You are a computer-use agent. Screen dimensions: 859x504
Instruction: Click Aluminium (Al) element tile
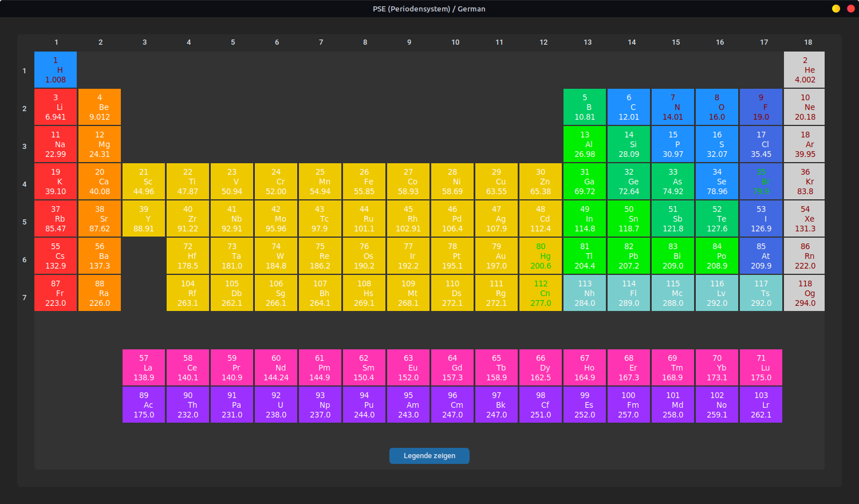coord(585,144)
